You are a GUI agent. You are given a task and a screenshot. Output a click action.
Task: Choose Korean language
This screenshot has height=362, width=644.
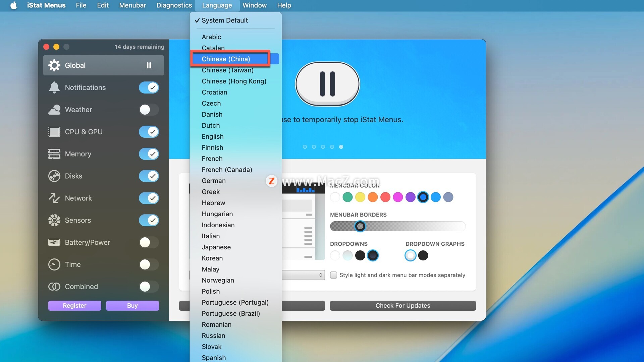point(235,258)
